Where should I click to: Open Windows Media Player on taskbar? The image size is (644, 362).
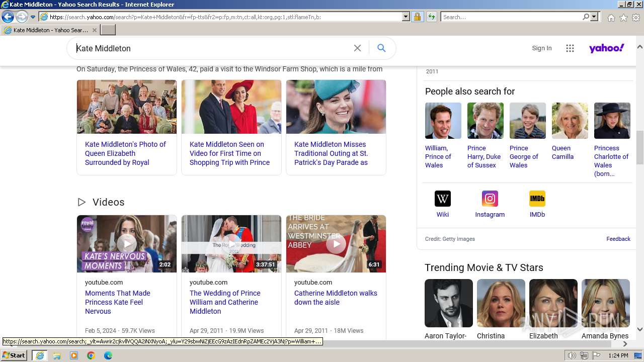click(x=74, y=355)
